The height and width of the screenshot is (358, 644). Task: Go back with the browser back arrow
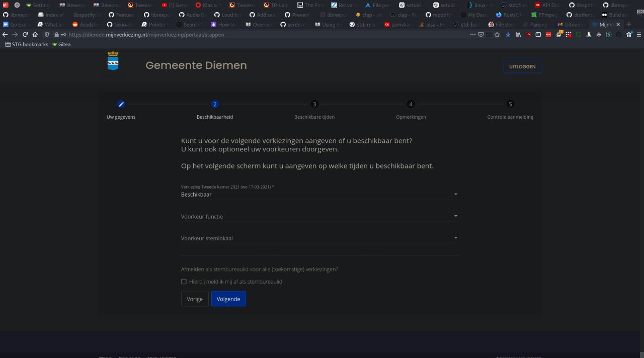coord(5,35)
